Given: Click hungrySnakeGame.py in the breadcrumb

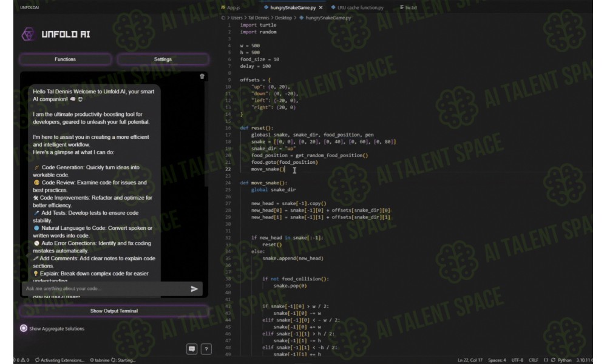Looking at the screenshot, I should click(328, 18).
